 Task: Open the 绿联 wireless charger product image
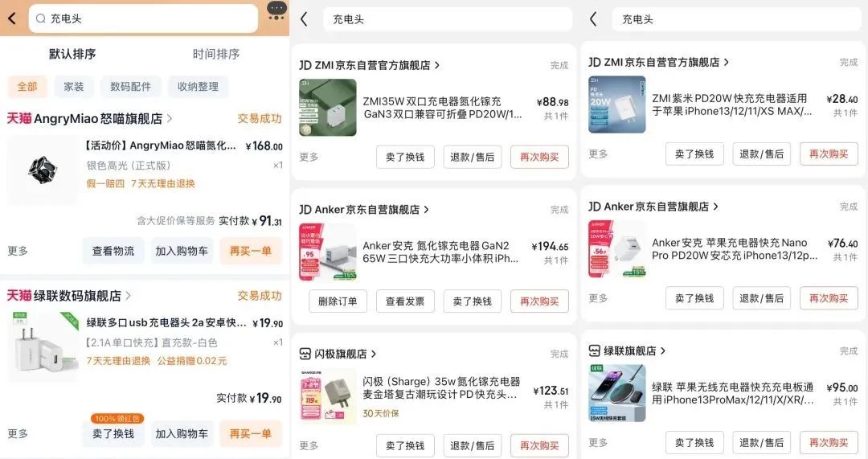point(616,393)
